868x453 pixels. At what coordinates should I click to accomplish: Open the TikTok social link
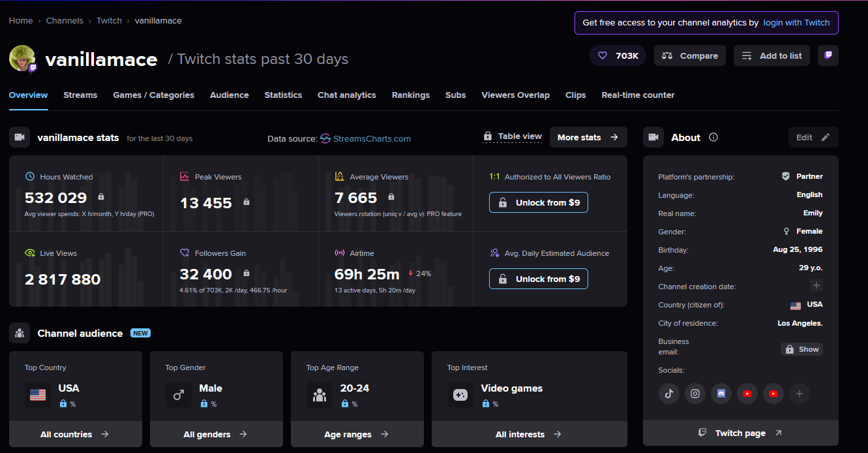[669, 394]
